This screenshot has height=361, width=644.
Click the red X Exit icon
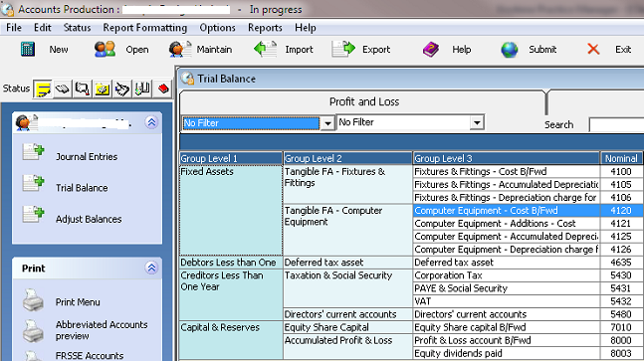pyautogui.click(x=593, y=50)
